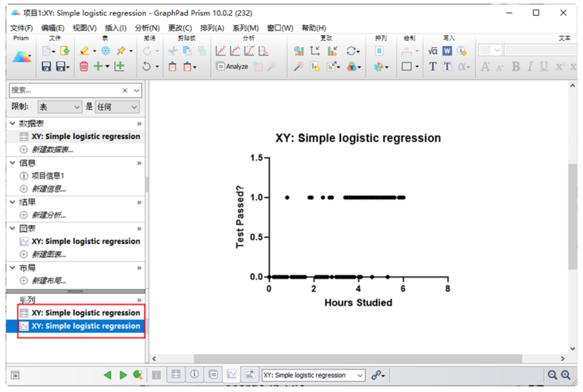This screenshot has height=392, width=583.
Task: Click the Analyze button
Action: tap(232, 66)
